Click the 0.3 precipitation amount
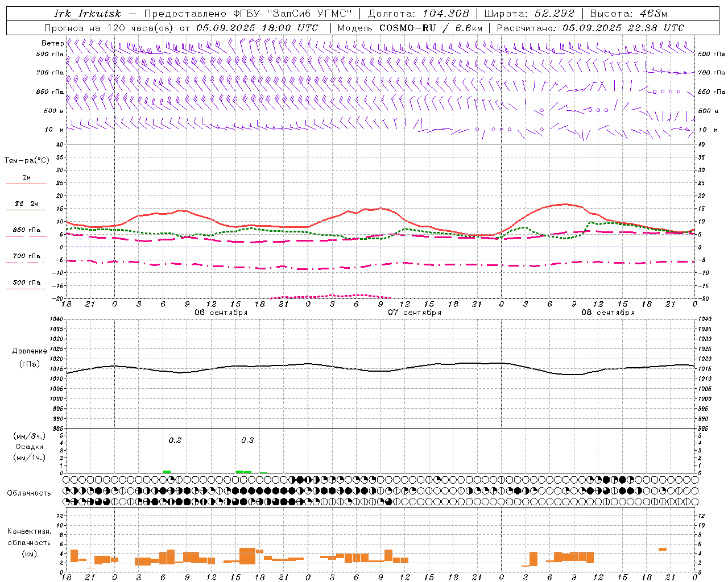The height and width of the screenshot is (582, 728). pyautogui.click(x=247, y=440)
